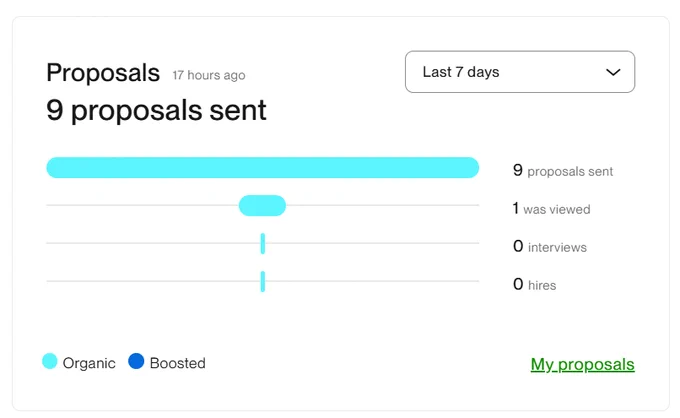This screenshot has height=418, width=680.
Task: Click the 1 was viewed stat label
Action: tap(551, 209)
